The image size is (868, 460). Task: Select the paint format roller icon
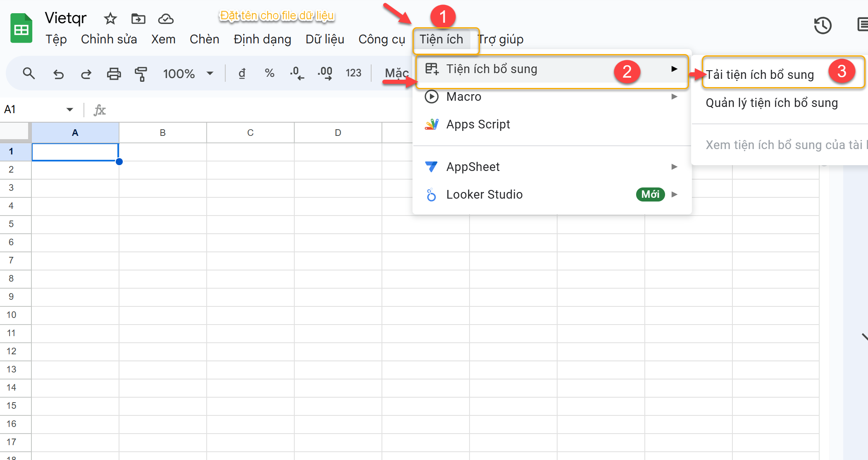click(x=141, y=74)
